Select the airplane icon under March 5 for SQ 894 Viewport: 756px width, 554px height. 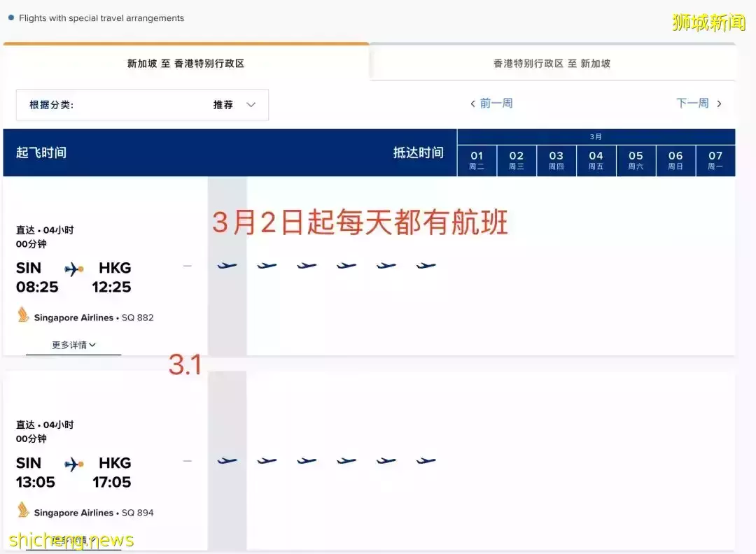click(345, 461)
